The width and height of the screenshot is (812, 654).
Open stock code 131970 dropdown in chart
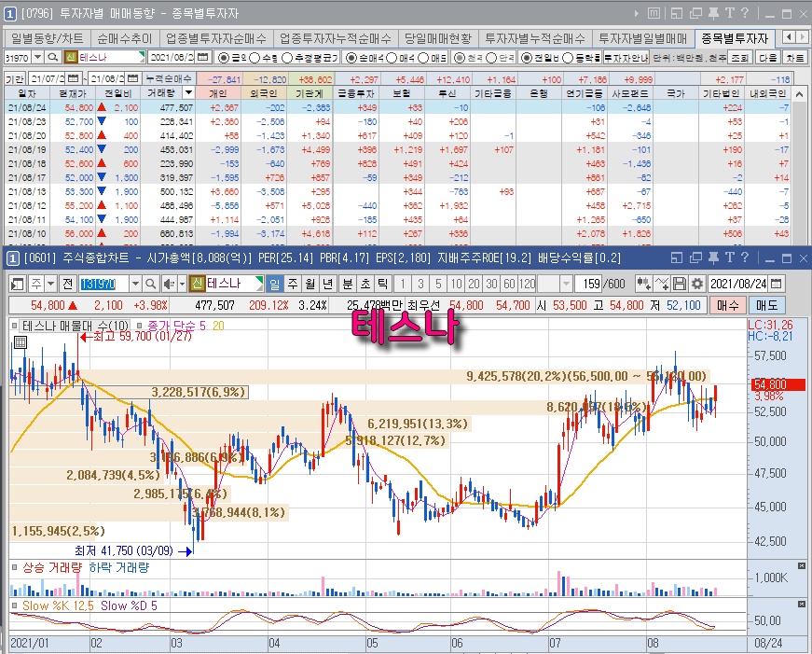(x=136, y=284)
